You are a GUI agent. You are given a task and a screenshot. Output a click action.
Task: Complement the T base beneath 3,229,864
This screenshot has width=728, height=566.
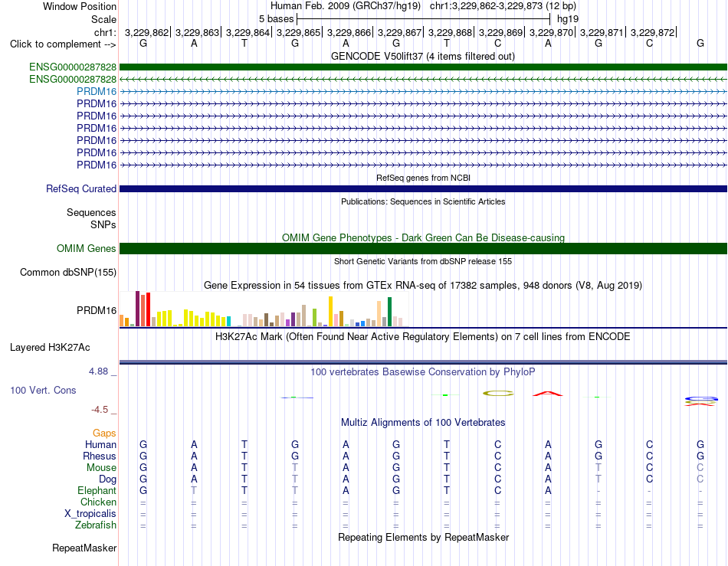[244, 43]
